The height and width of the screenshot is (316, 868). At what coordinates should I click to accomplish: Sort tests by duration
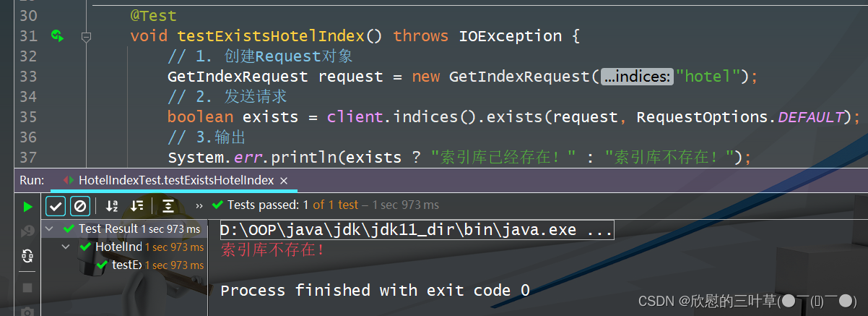[x=136, y=205]
